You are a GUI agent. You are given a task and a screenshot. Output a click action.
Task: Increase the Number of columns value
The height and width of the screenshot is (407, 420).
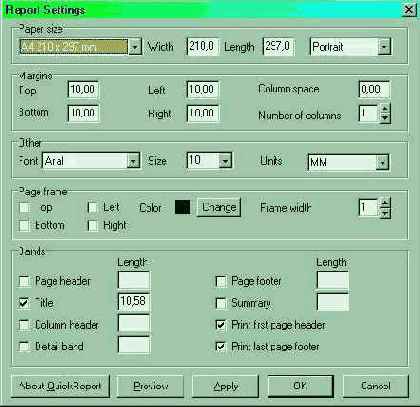pos(385,109)
